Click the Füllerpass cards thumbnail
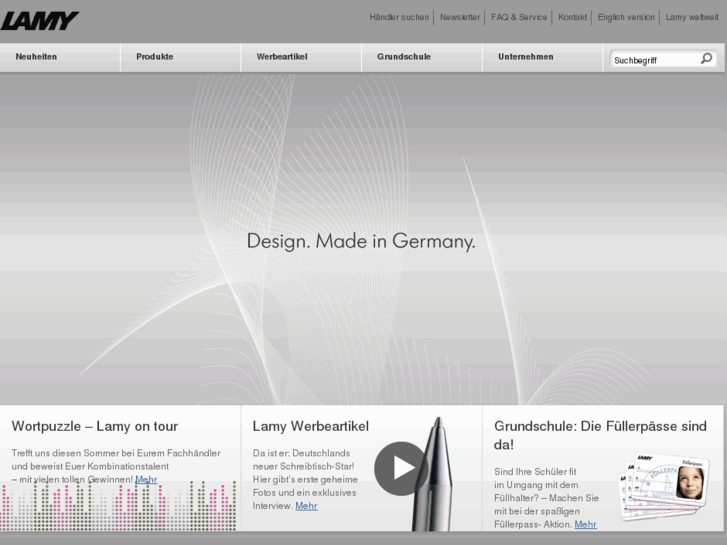 tap(664, 487)
